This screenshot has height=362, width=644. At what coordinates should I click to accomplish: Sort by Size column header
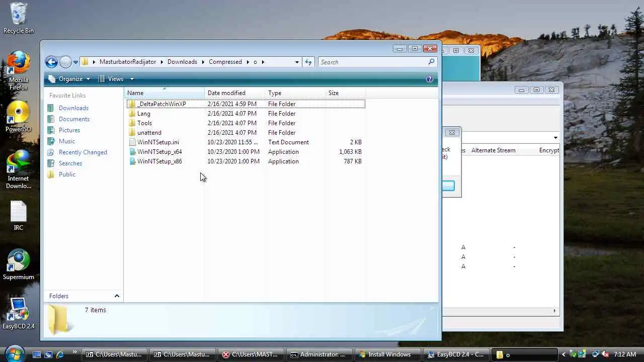(346, 93)
